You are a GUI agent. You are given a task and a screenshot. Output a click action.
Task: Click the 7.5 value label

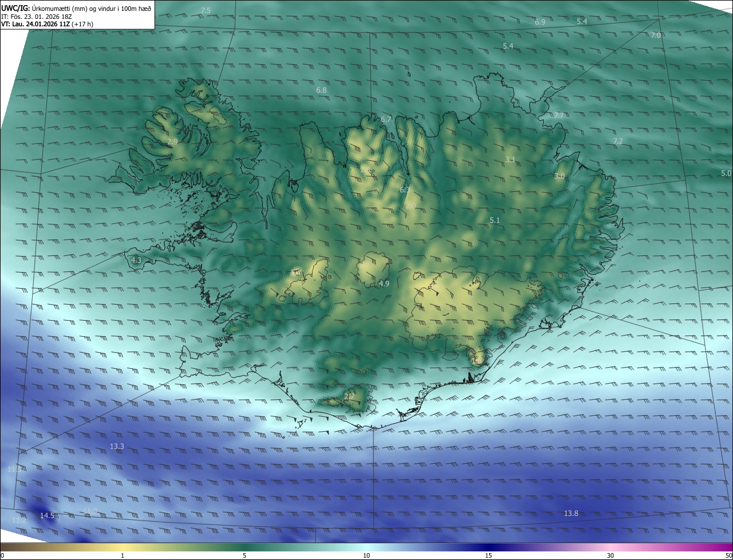pyautogui.click(x=206, y=11)
